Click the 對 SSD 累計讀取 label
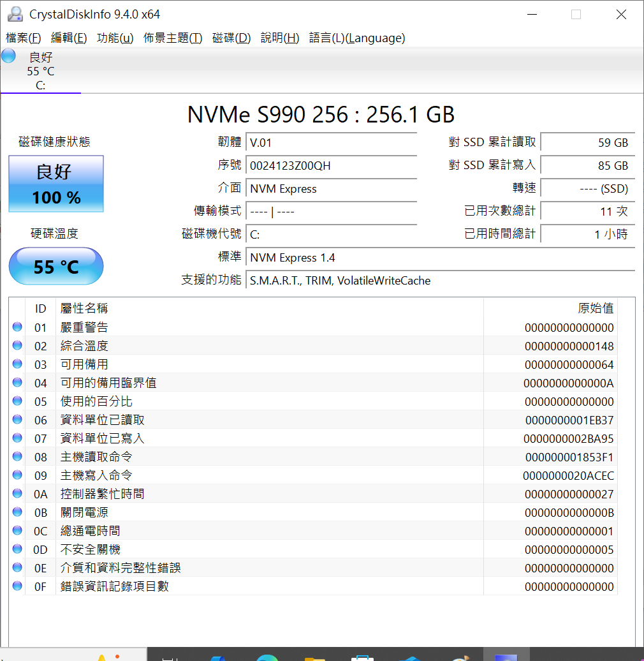The height and width of the screenshot is (661, 644). (492, 142)
